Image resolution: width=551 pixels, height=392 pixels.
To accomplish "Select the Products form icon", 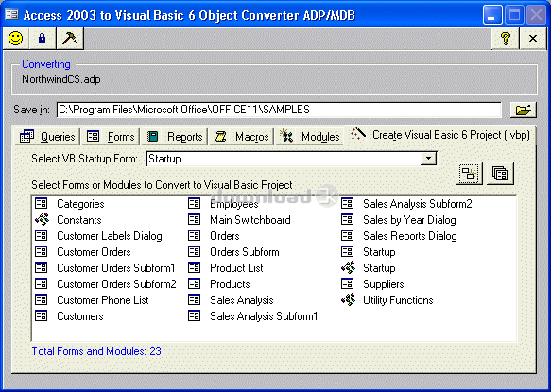I will pos(194,283).
